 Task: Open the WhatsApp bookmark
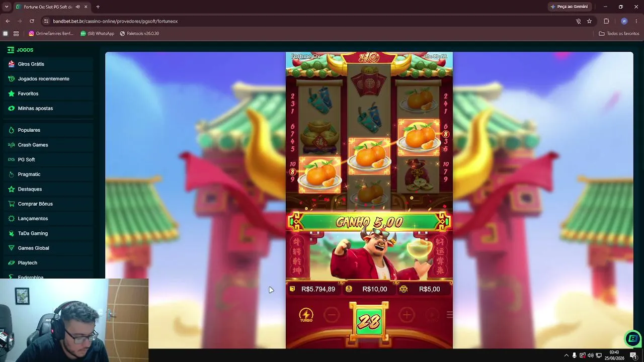click(x=98, y=34)
